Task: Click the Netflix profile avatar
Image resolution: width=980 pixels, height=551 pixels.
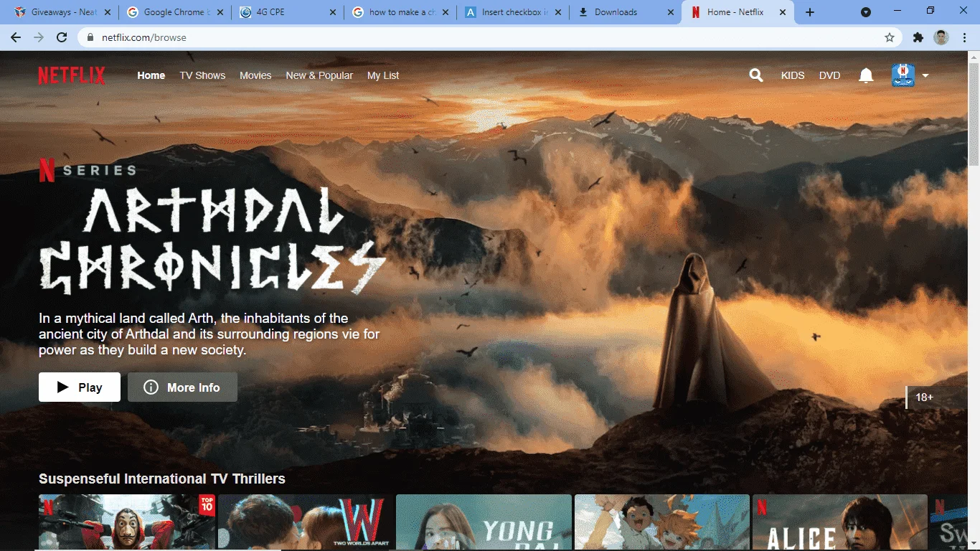Action: click(903, 75)
